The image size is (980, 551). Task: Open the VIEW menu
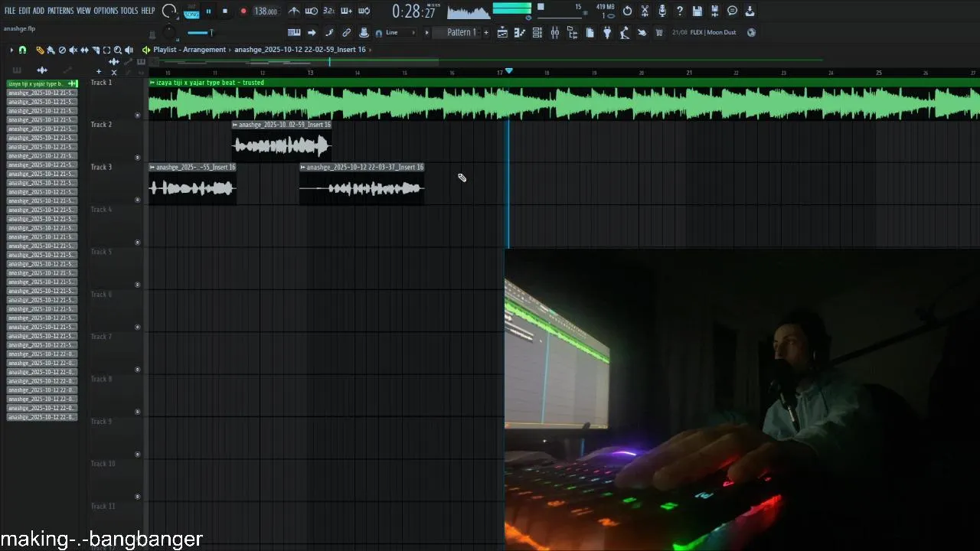(83, 11)
